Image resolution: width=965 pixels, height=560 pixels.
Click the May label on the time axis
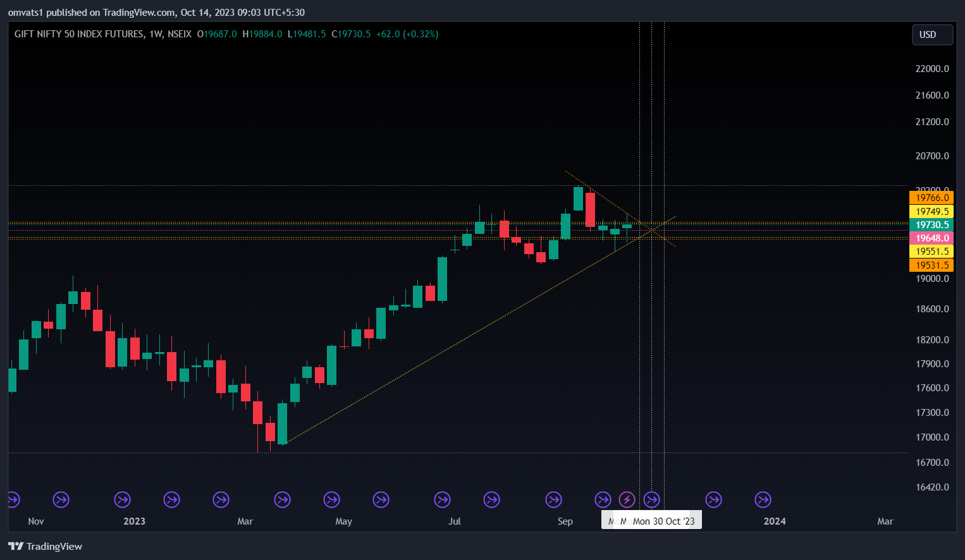(343, 521)
